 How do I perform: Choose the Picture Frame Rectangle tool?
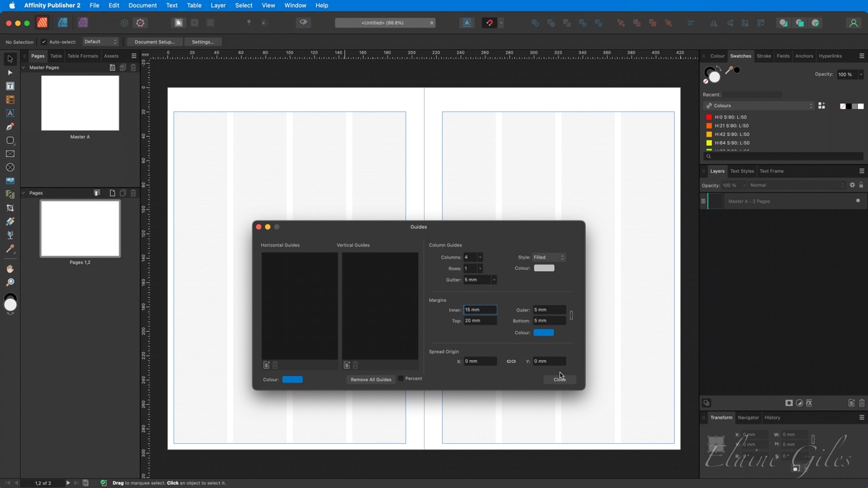[10, 154]
